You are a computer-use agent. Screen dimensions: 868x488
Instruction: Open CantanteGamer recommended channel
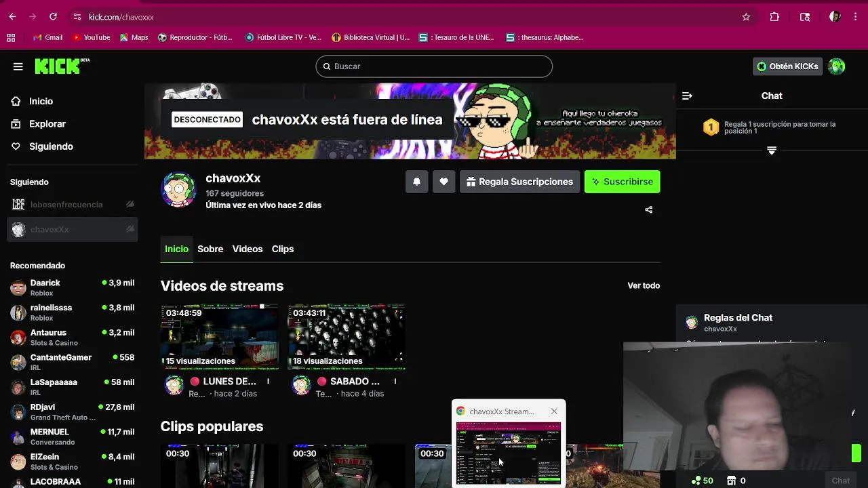pyautogui.click(x=72, y=362)
